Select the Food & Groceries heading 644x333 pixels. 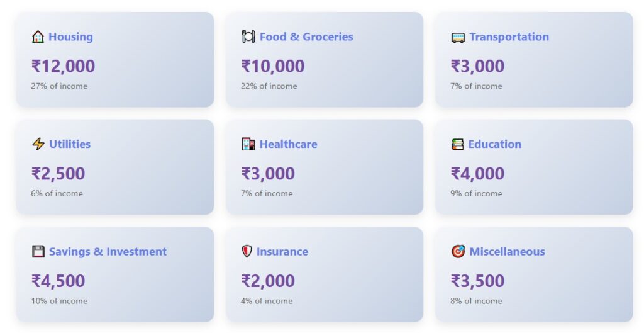point(306,37)
